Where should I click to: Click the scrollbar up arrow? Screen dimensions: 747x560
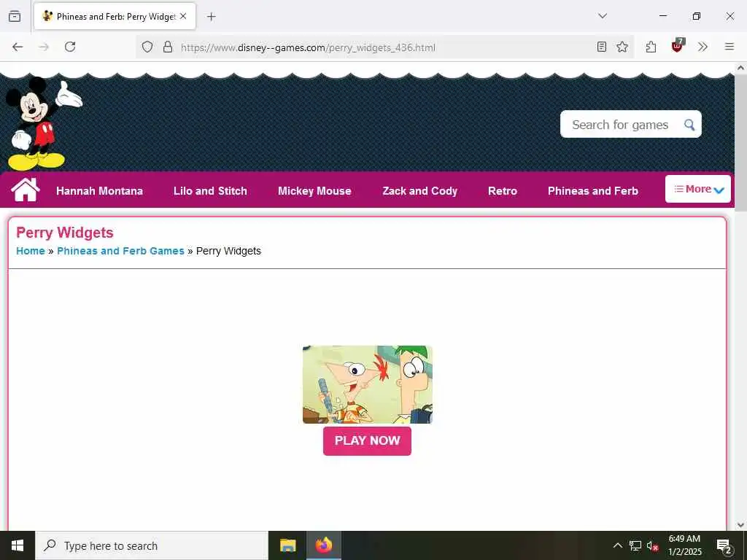coord(740,68)
